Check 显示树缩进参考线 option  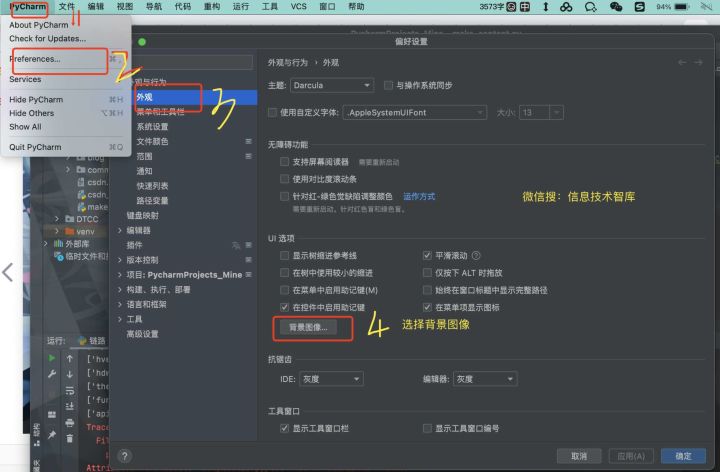click(x=285, y=255)
